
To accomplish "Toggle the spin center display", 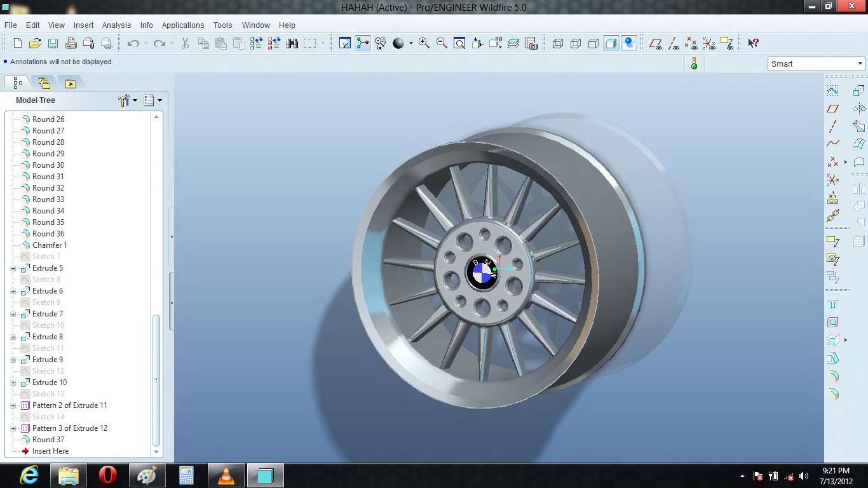I will 363,43.
